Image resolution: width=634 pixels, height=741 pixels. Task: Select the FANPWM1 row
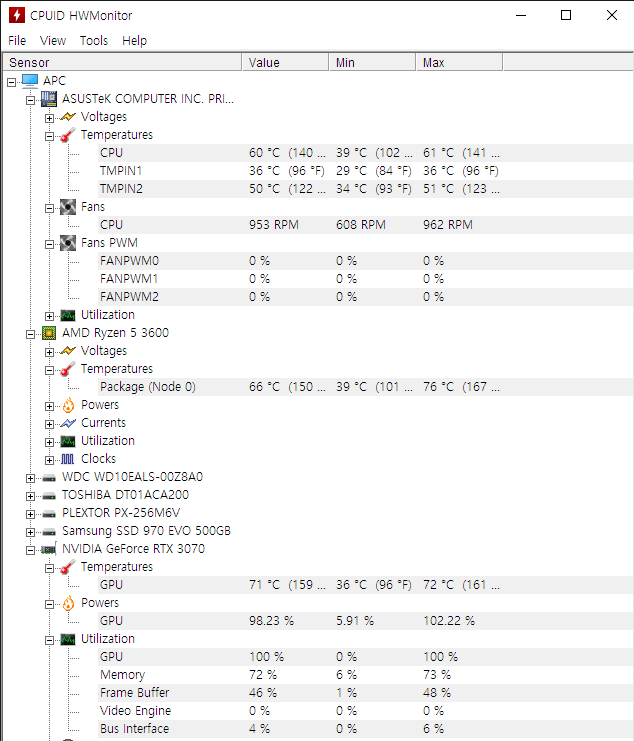[366, 279]
